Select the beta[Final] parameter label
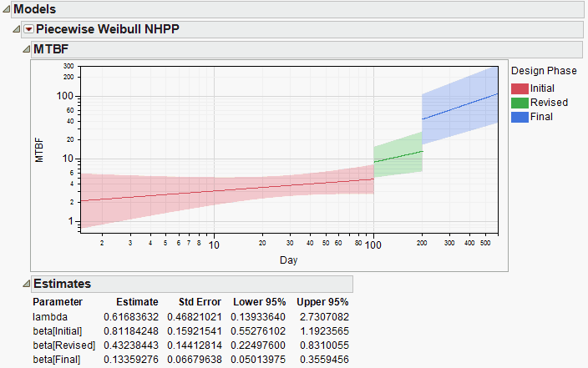Image resolution: width=588 pixels, height=368 pixels. coord(57,360)
